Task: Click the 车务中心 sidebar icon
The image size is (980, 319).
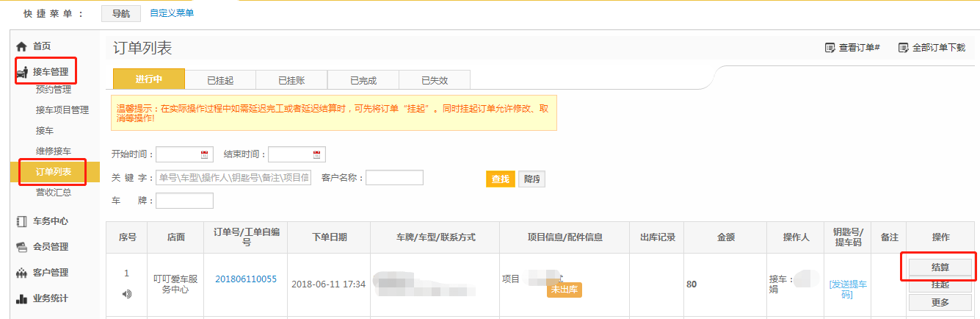Action: [21, 221]
